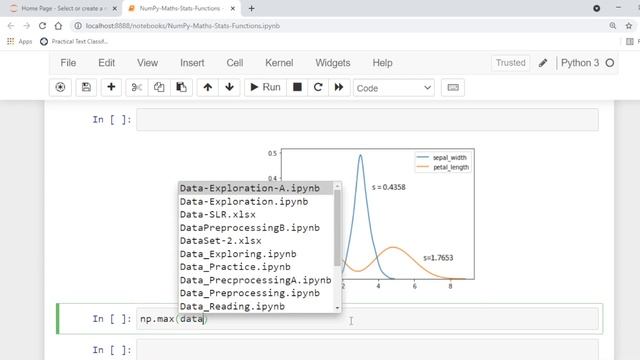Click the leftmost asterisk toolbar icon
The width and height of the screenshot is (640, 360).
click(x=60, y=87)
